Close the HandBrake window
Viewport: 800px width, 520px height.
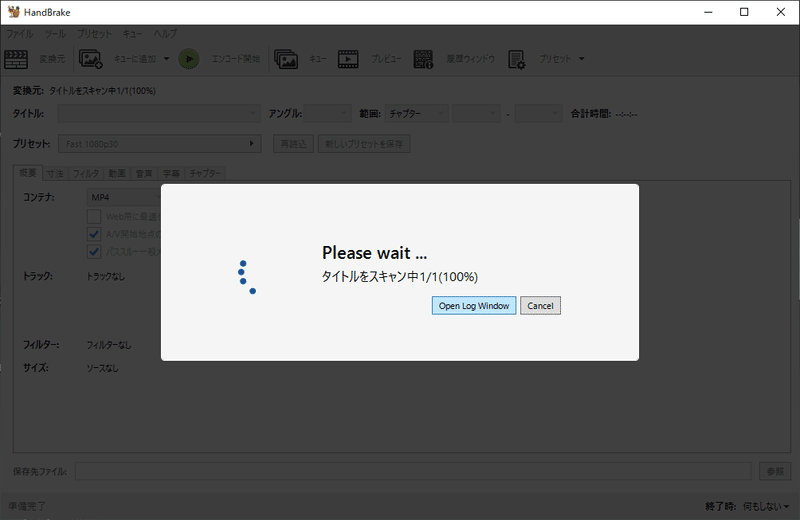point(781,12)
